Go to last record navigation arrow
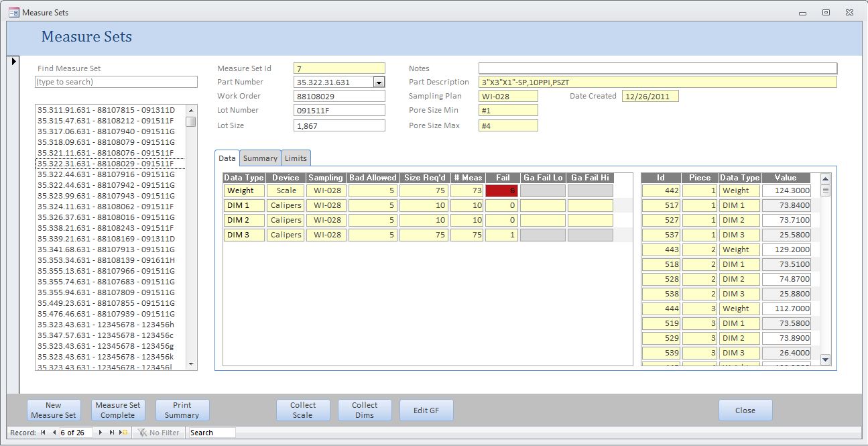Viewport: 868px width, 446px height. (x=112, y=433)
